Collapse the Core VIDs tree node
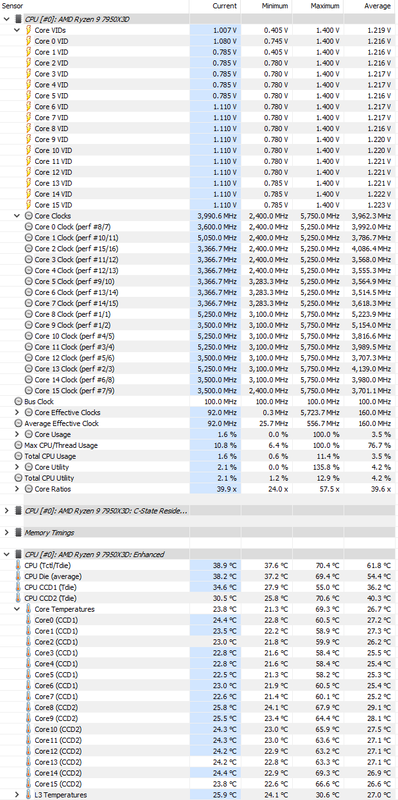Image resolution: width=398 pixels, height=800 pixels. click(17, 30)
